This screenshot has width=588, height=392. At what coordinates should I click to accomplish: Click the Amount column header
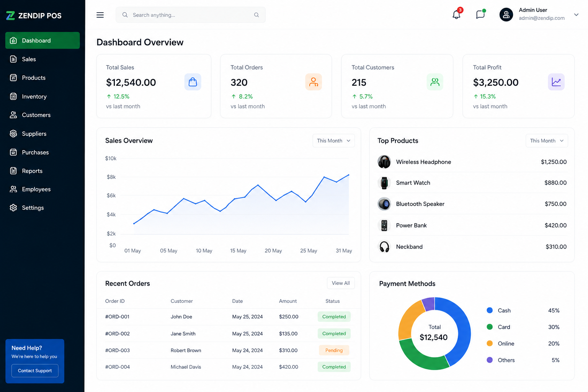click(x=288, y=301)
